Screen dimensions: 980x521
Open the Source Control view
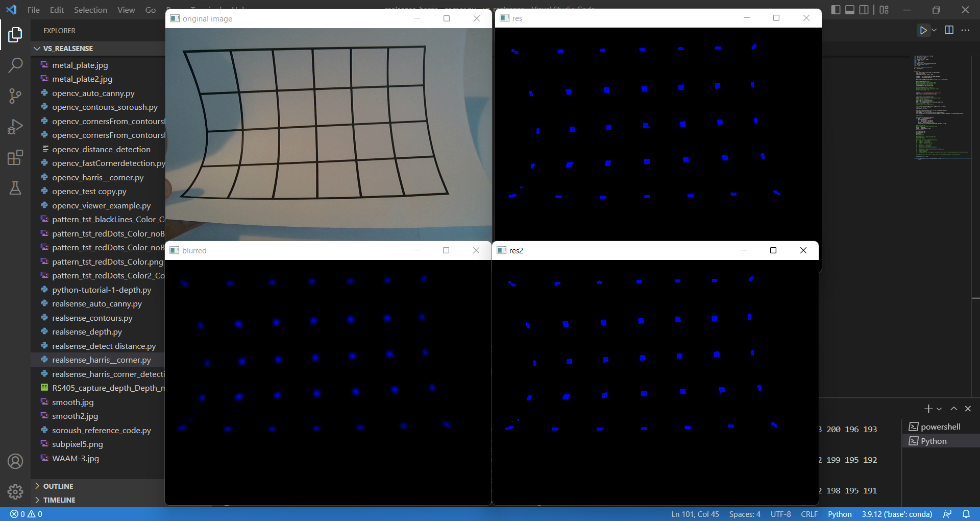point(15,96)
